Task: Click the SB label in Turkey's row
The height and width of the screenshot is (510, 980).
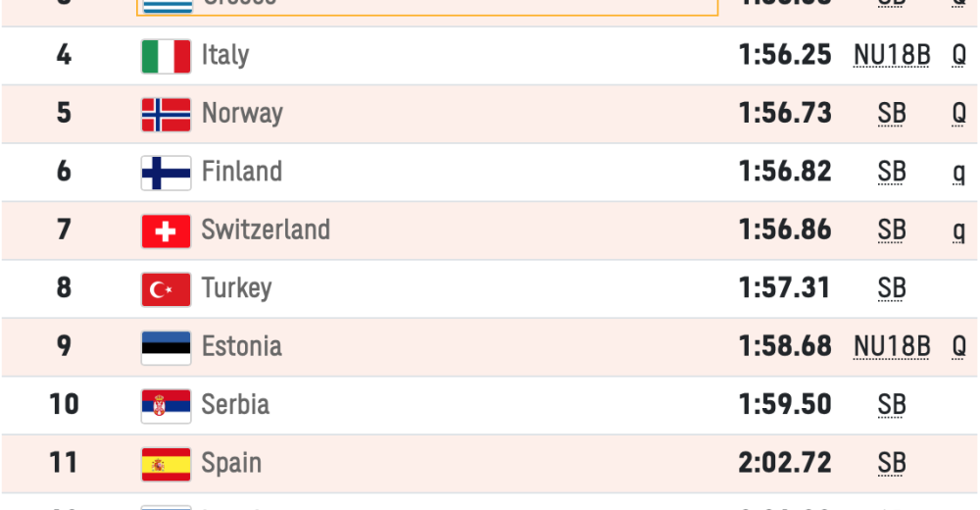Action: click(891, 288)
